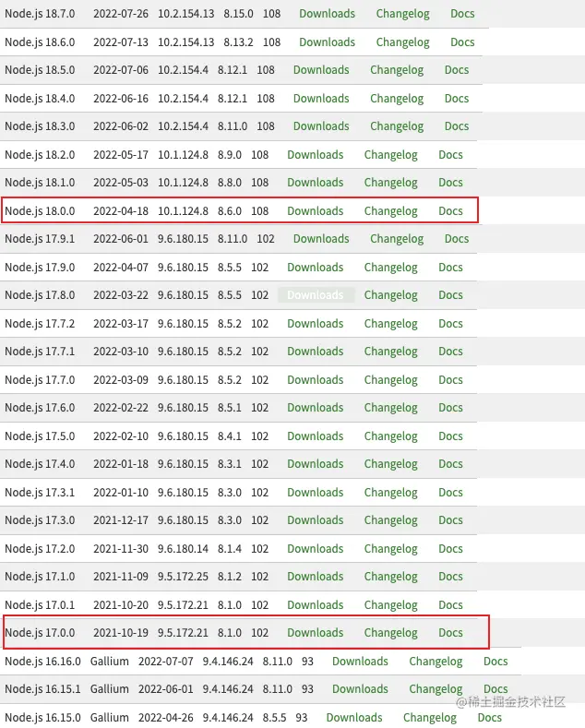Open Changelog for Node.js 17.9.1

coord(397,239)
